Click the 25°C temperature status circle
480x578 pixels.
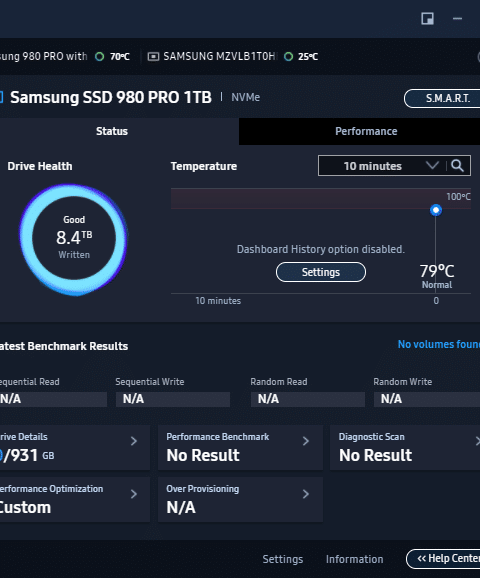(x=289, y=56)
